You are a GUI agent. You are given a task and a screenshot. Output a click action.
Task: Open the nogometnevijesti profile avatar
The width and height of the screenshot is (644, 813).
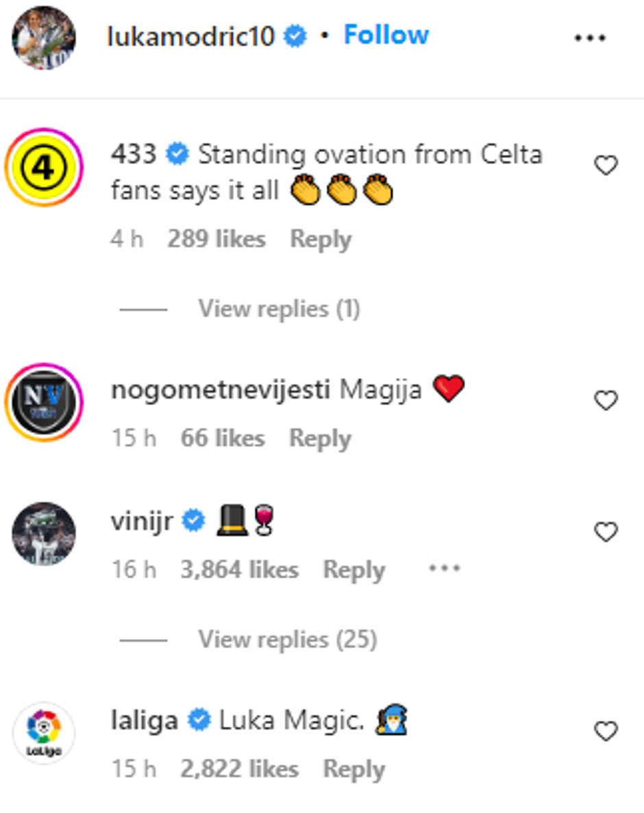coord(44,402)
